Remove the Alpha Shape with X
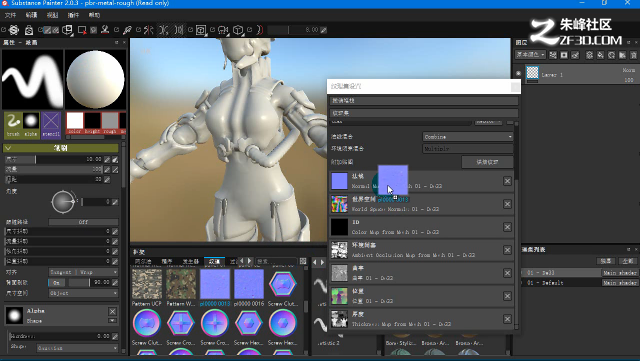This screenshot has width=640, height=361. click(x=112, y=312)
